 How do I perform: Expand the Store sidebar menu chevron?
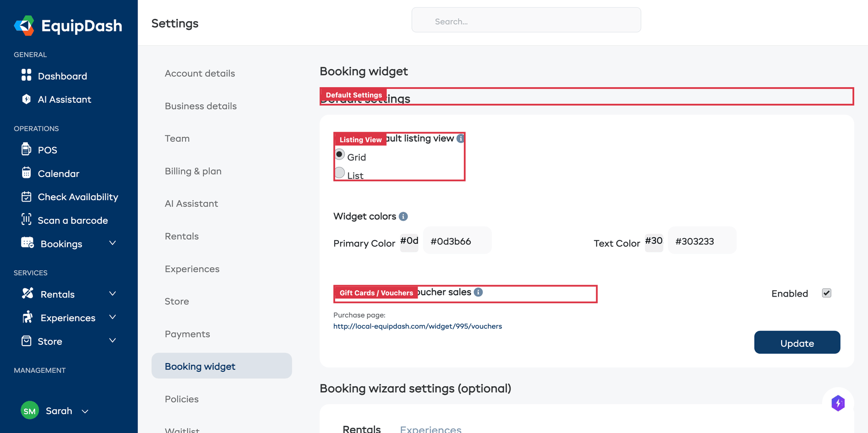[112, 340]
